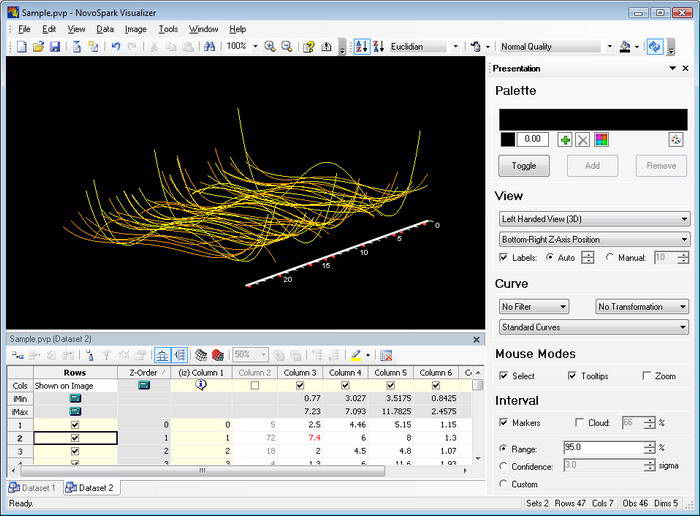Click the table with red X icon in dataset toolbar

point(386,355)
